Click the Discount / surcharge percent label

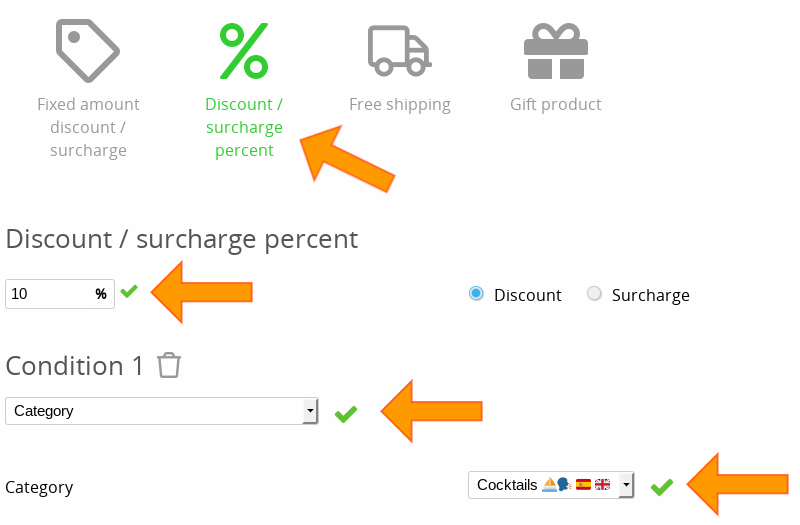click(x=244, y=127)
